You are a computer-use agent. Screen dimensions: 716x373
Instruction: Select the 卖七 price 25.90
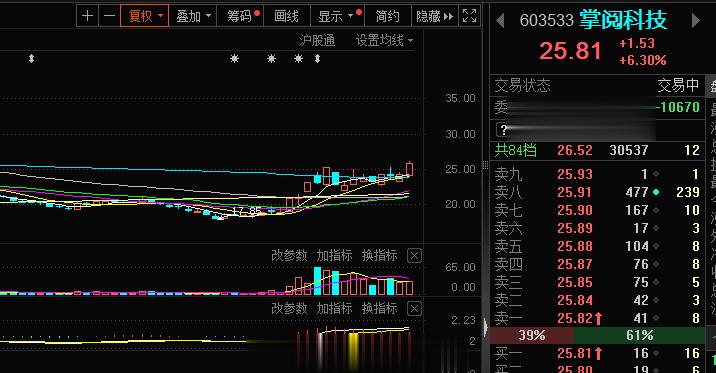(574, 210)
